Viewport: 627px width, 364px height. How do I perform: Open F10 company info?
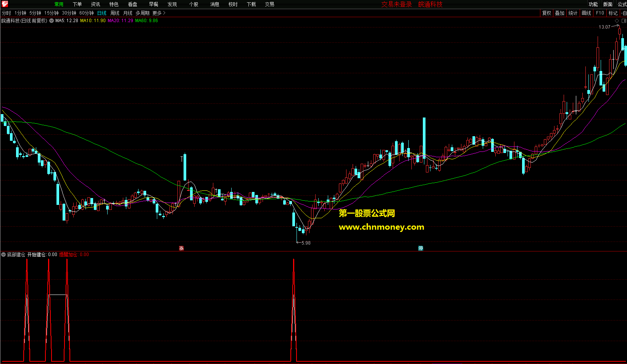tap(600, 13)
